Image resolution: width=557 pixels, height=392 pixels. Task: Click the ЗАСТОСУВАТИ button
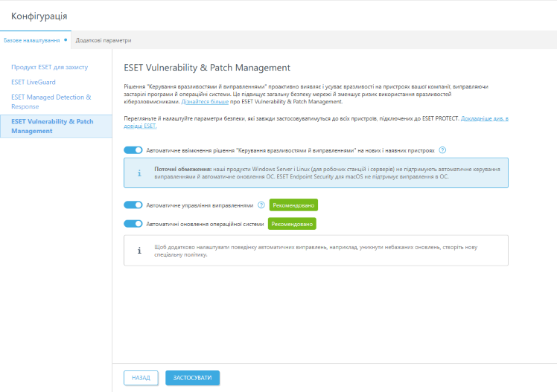point(193,378)
